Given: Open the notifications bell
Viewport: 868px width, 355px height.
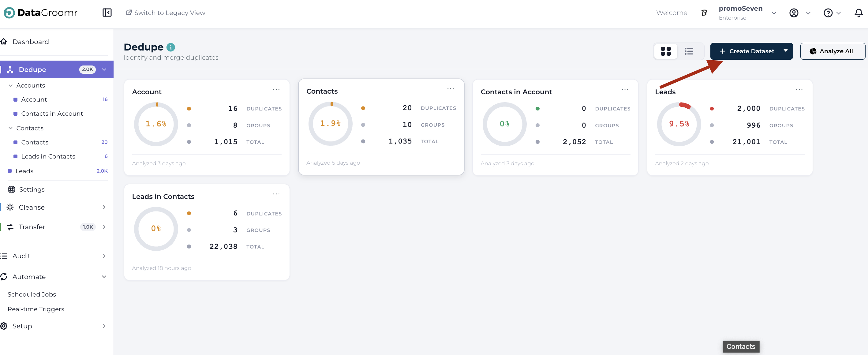Looking at the screenshot, I should 858,13.
